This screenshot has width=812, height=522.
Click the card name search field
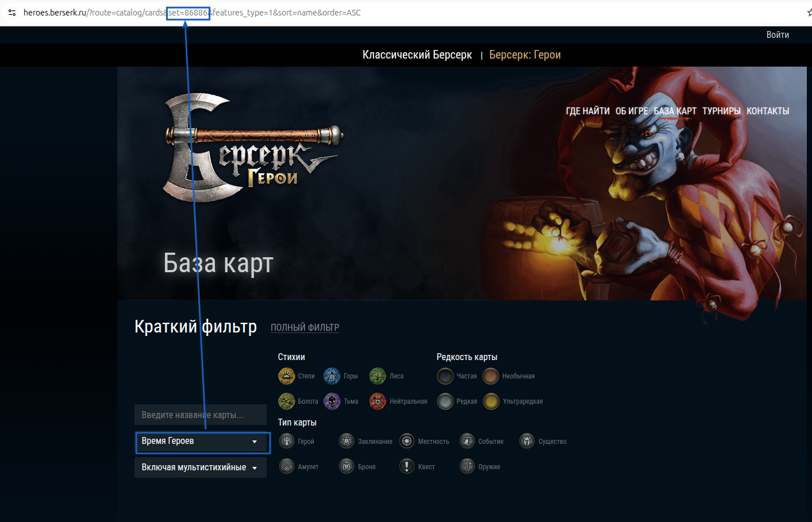point(201,415)
